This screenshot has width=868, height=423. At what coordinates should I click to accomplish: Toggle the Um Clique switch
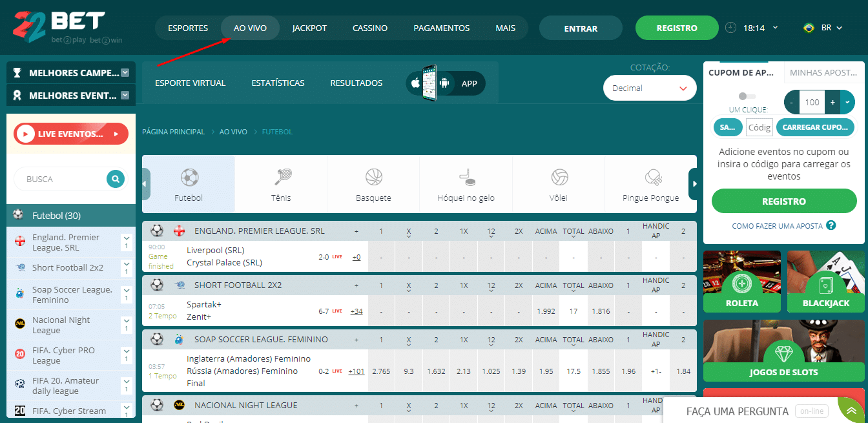747,96
